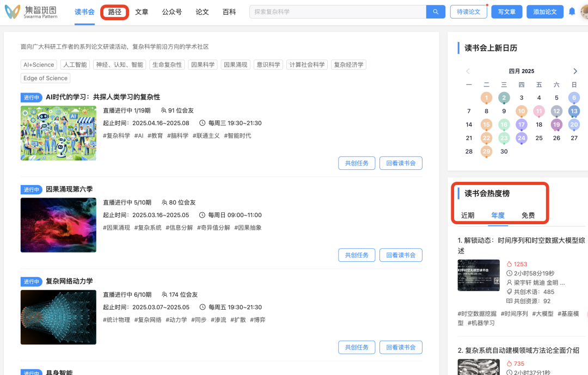This screenshot has height=375, width=588.
Task: Filter by 因果涌现 tag
Action: (235, 65)
